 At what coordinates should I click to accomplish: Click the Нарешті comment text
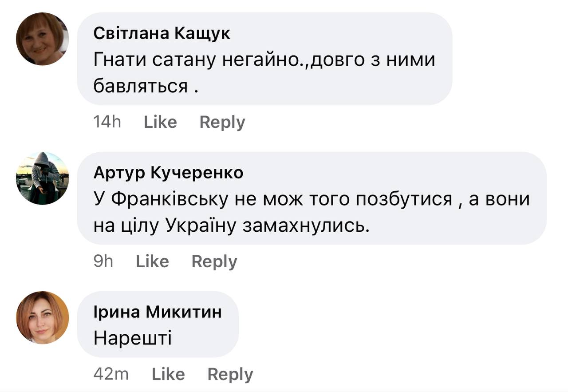pos(132,339)
